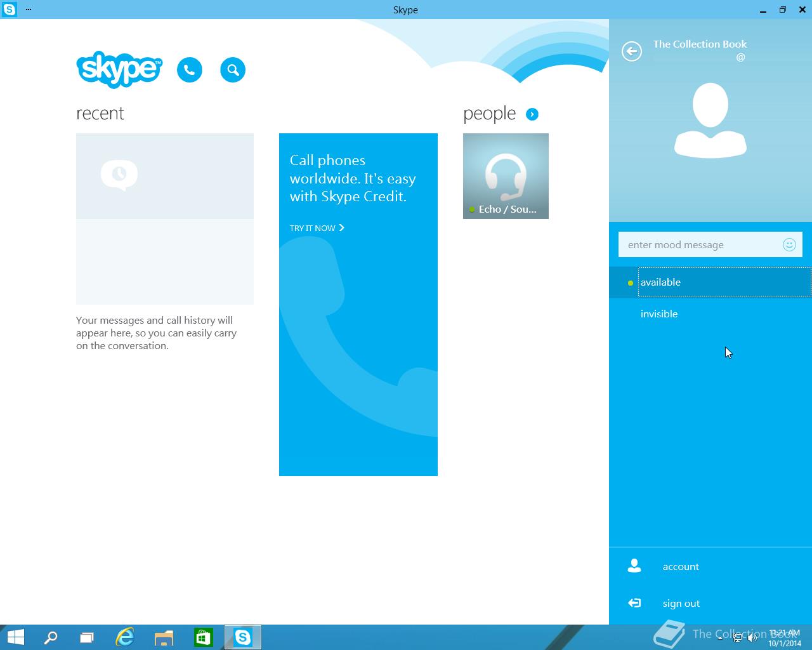Click the back arrow in profile panel
The width and height of the screenshot is (812, 650).
point(632,51)
